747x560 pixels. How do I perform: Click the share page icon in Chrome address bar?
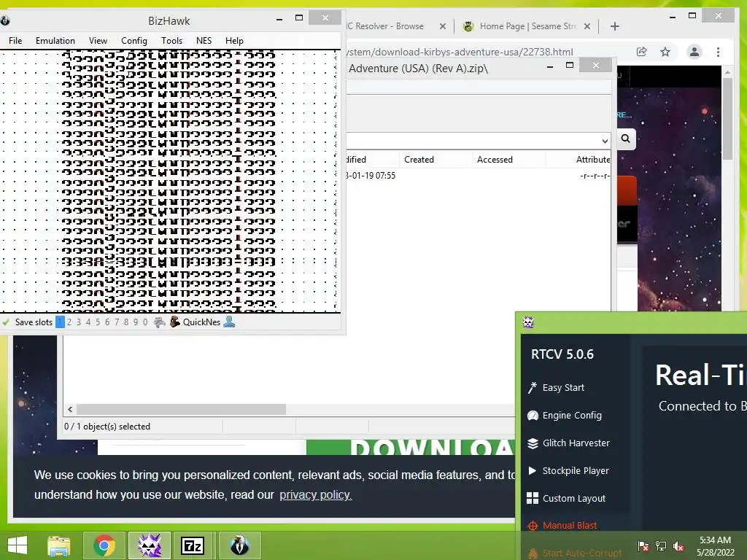point(642,52)
